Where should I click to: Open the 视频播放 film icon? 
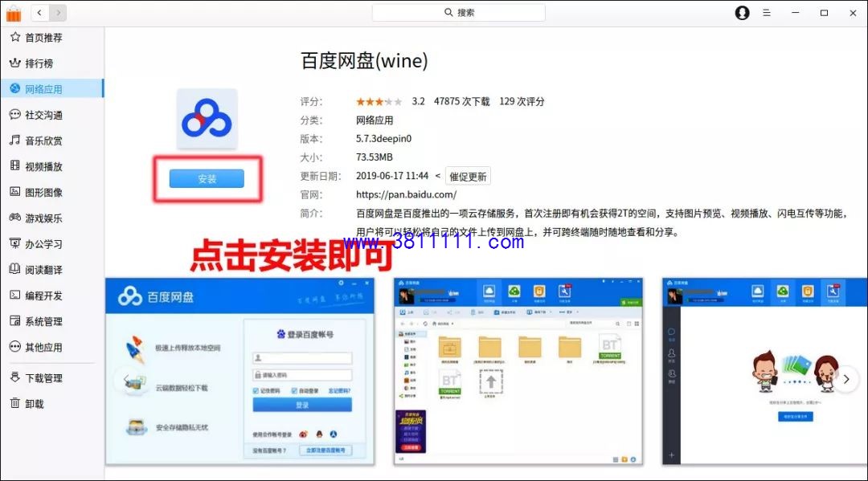15,166
